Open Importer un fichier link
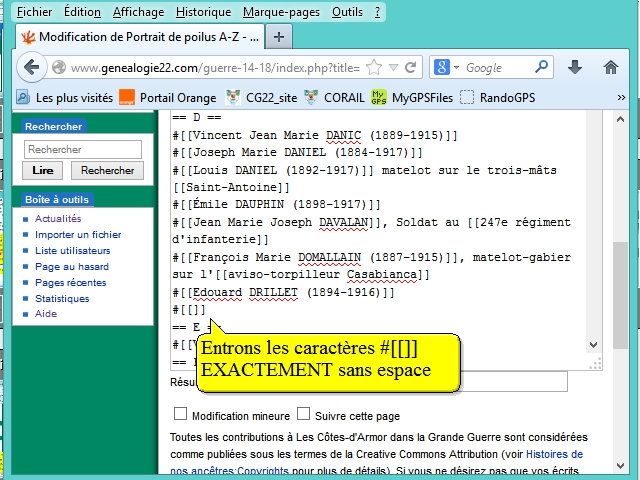 pos(78,235)
